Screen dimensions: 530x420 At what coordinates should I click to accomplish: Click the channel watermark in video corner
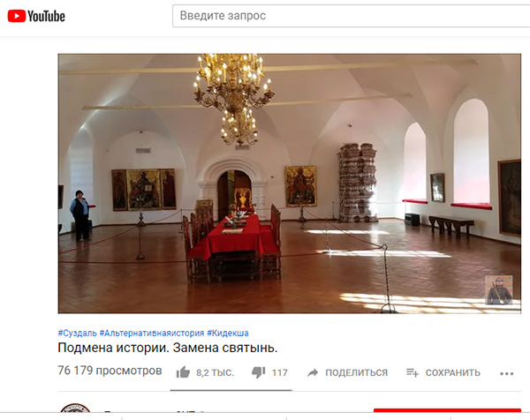498,290
